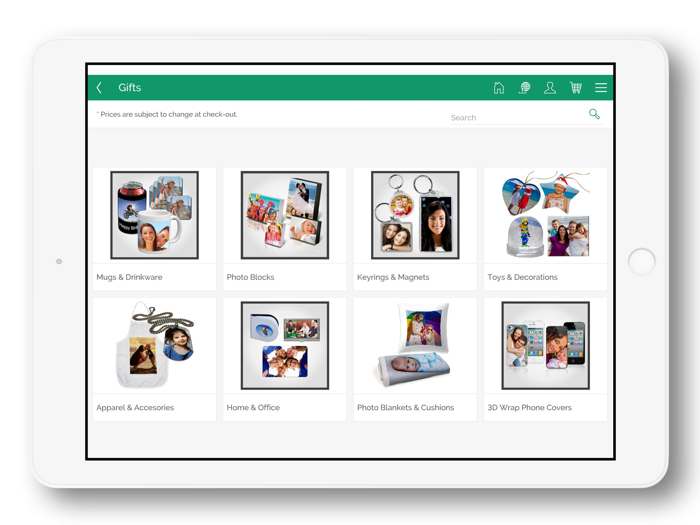Open the user account icon

(x=550, y=88)
